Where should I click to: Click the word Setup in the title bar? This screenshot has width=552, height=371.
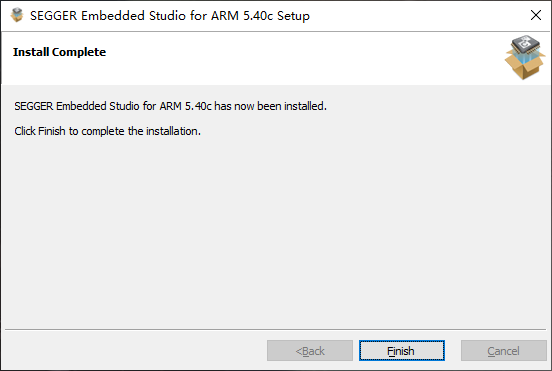tap(293, 16)
